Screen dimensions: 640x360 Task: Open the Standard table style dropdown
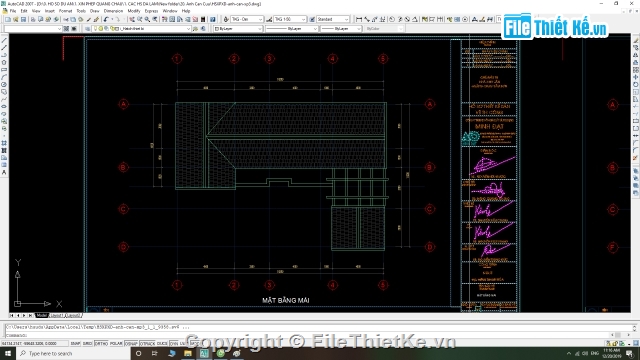click(x=333, y=19)
